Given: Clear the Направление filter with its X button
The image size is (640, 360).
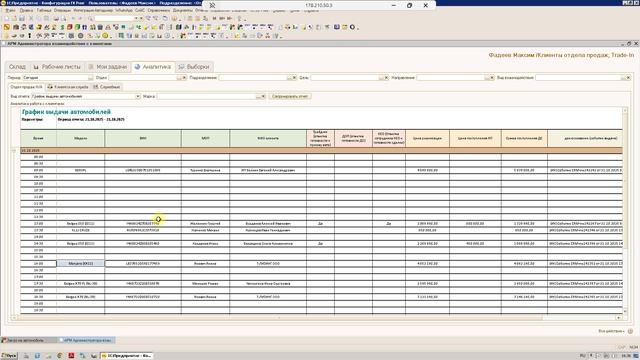Looking at the screenshot, I should pos(492,78).
